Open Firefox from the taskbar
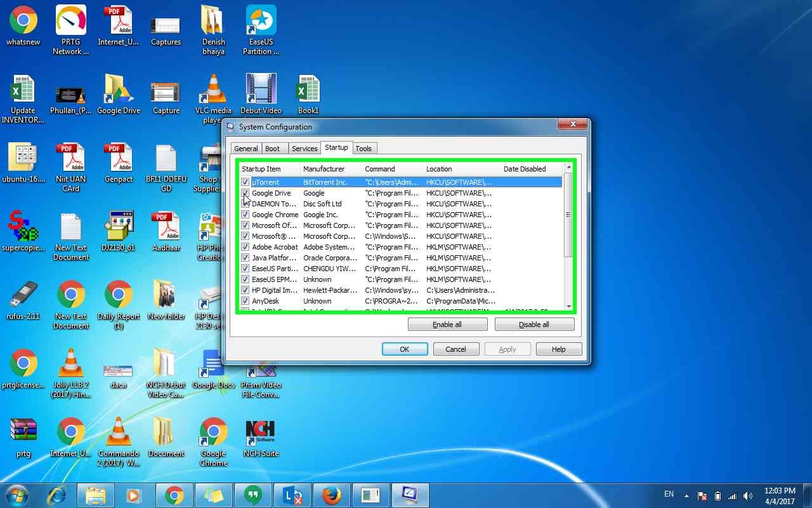 (332, 495)
